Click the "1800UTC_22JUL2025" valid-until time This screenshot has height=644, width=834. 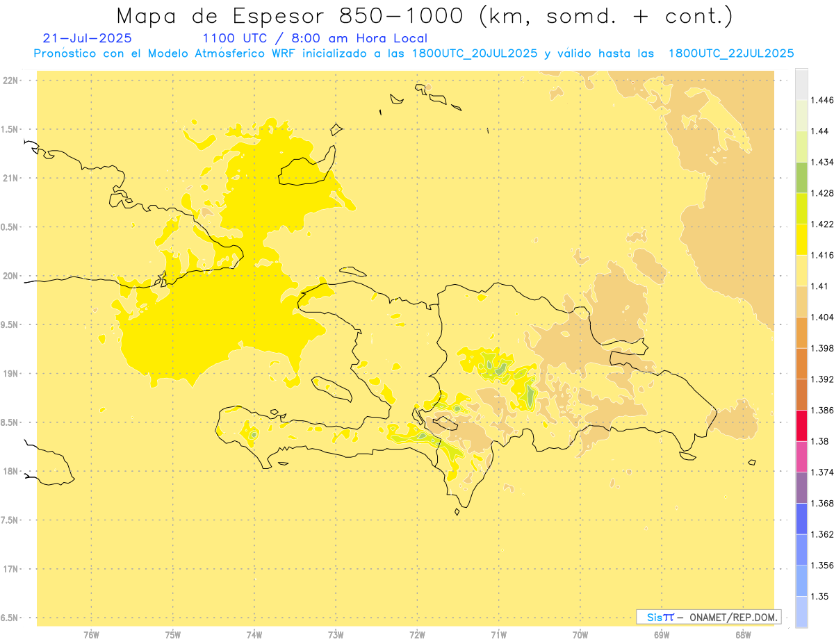pyautogui.click(x=730, y=53)
